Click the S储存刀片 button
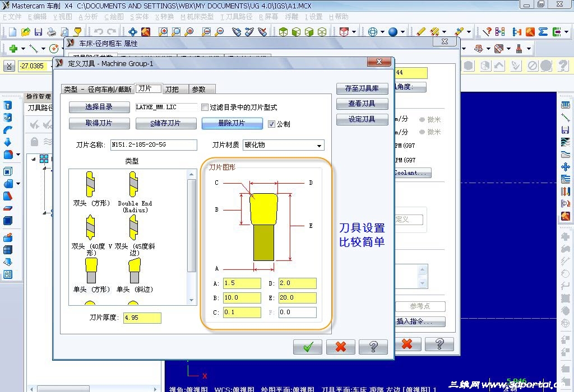Image resolution: width=574 pixels, height=392 pixels. point(166,123)
